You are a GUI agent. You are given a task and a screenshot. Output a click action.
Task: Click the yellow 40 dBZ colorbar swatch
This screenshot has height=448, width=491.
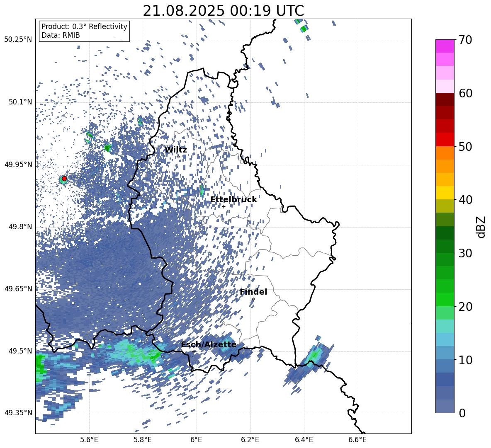click(445, 193)
